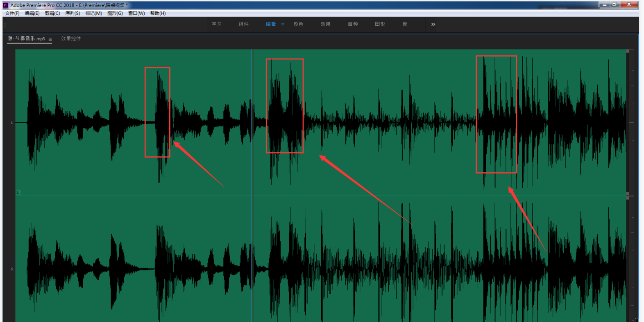The width and height of the screenshot is (644, 322).
Task: Show hidden workspaces with the » chevron
Action: click(x=433, y=25)
